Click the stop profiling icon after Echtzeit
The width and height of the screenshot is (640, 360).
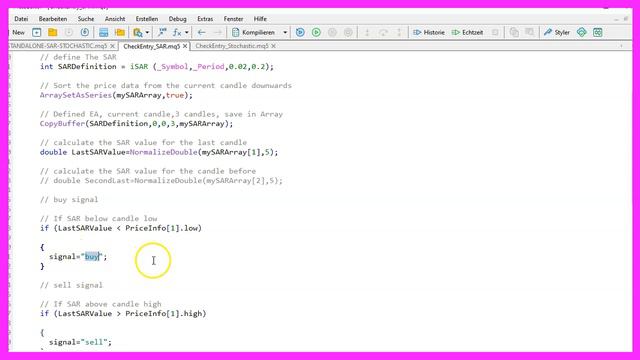pos(495,32)
